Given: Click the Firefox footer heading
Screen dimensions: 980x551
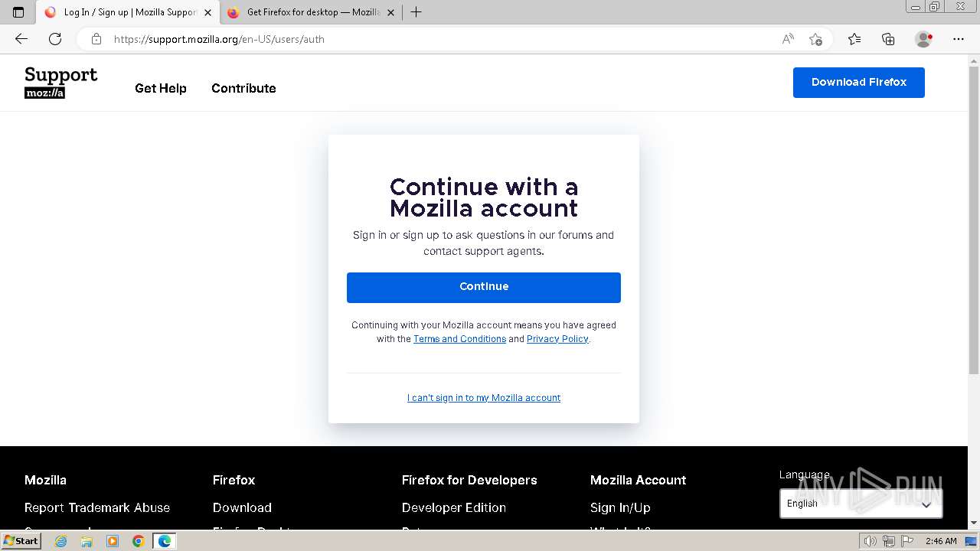Looking at the screenshot, I should click(234, 480).
